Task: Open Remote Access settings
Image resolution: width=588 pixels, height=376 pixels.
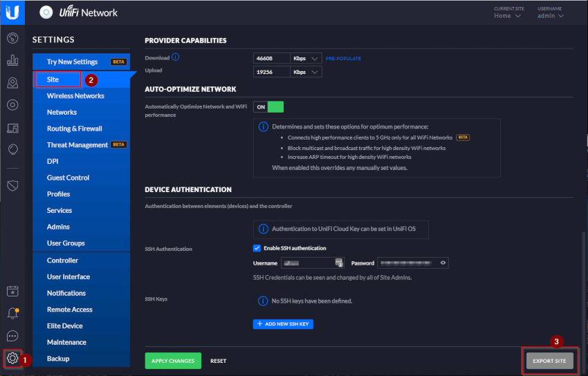Action: 82,310
